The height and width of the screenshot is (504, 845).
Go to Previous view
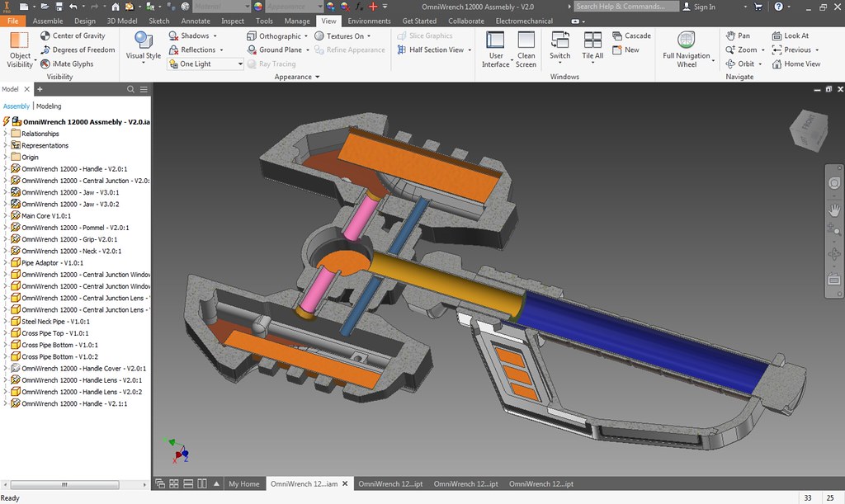(x=791, y=49)
